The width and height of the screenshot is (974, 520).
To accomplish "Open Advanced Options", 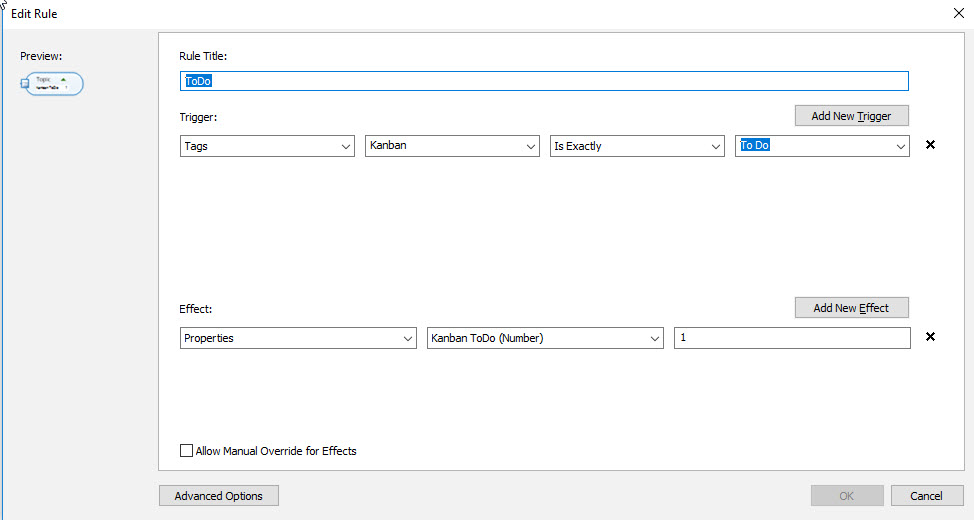I will click(x=218, y=496).
